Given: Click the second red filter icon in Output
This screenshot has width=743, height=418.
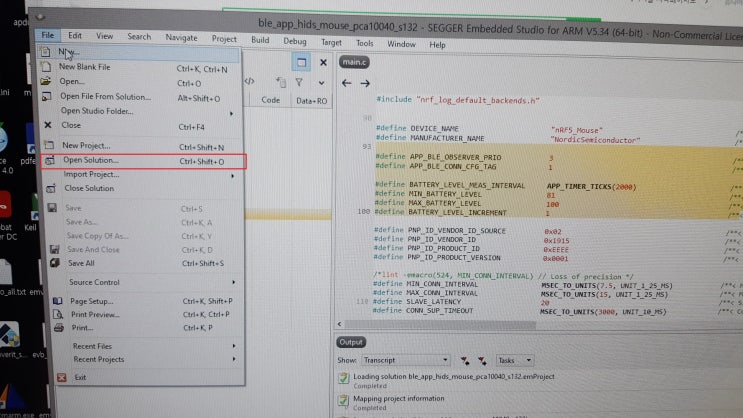Looking at the screenshot, I should click(x=482, y=361).
